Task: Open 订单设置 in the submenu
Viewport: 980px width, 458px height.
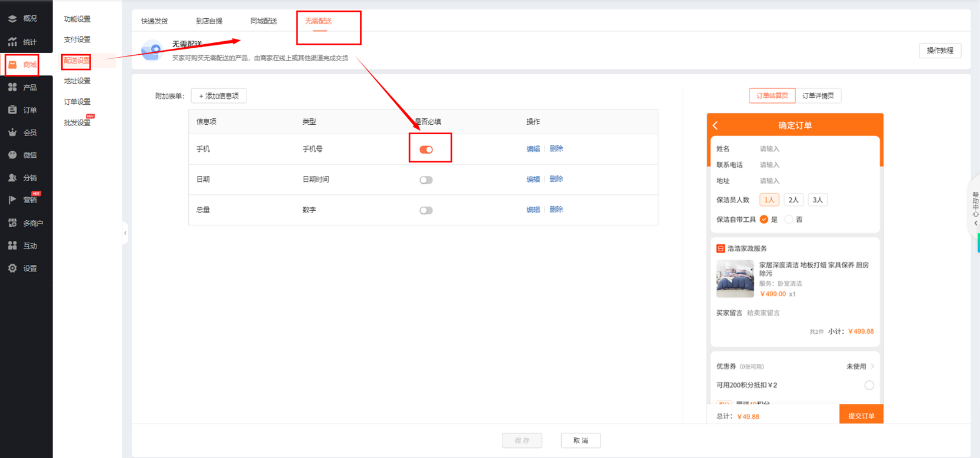Action: tap(77, 102)
